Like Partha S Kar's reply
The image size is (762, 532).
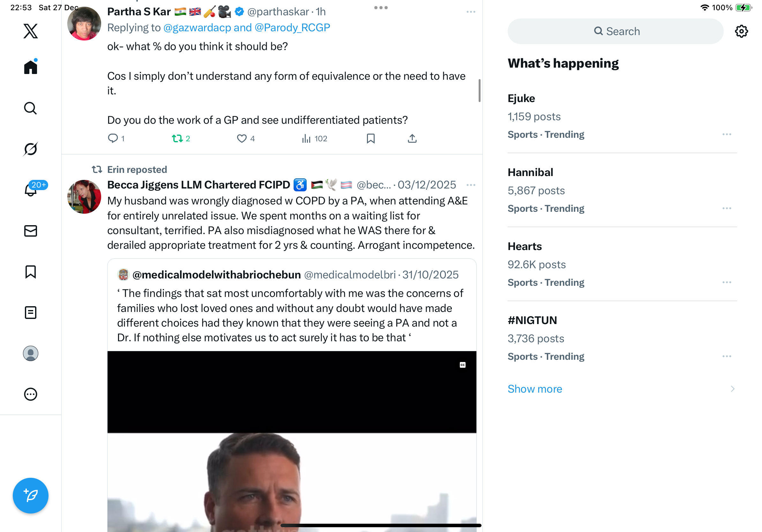tap(242, 138)
